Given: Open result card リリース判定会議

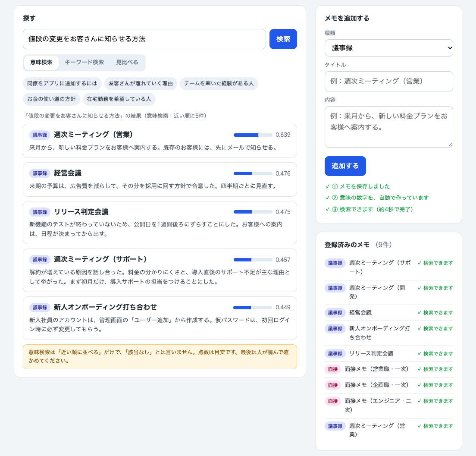Looking at the screenshot, I should pyautogui.click(x=160, y=222).
